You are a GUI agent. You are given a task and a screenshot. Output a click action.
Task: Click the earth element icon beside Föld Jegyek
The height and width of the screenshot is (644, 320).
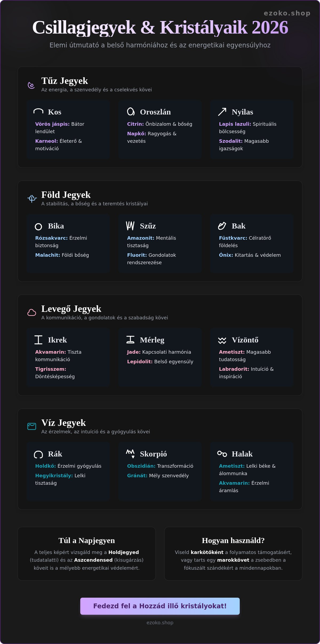tap(32, 199)
